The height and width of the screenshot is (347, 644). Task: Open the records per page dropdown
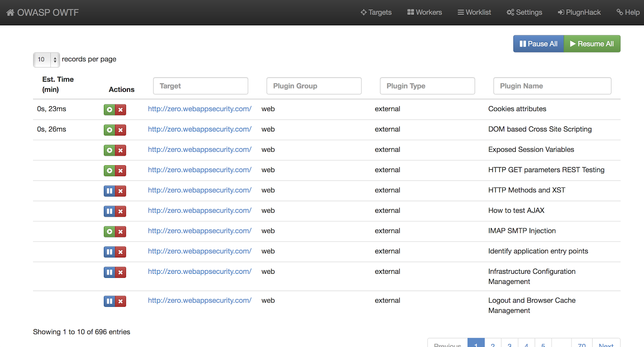[x=46, y=60]
